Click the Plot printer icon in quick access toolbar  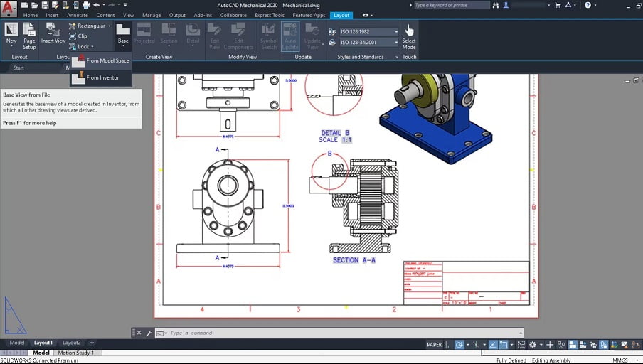coord(85,5)
